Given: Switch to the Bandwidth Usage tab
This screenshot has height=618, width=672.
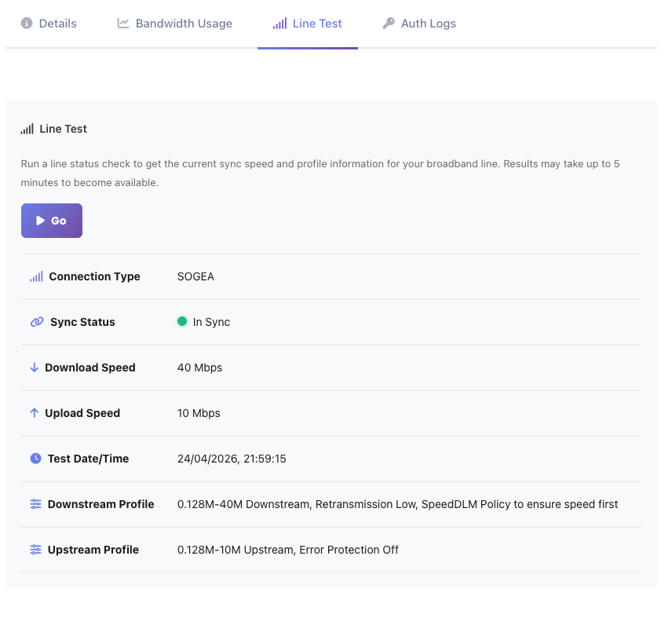Looking at the screenshot, I should pyautogui.click(x=175, y=24).
